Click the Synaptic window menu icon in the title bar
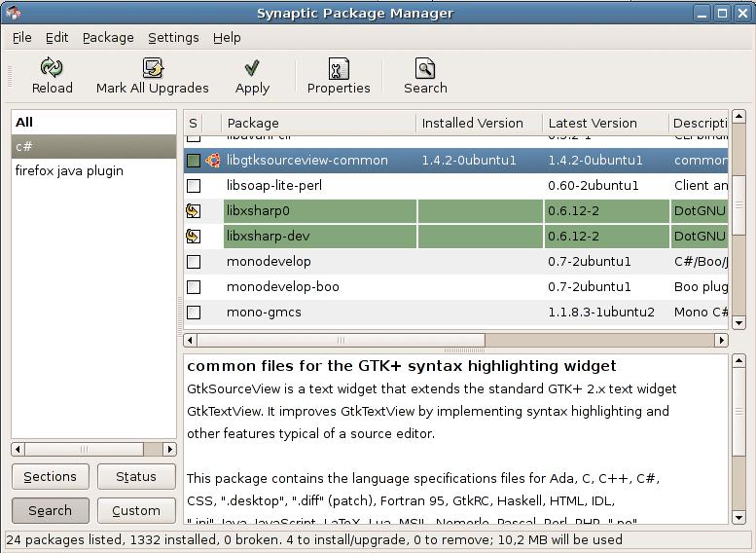This screenshot has height=553, width=756. coord(14,13)
